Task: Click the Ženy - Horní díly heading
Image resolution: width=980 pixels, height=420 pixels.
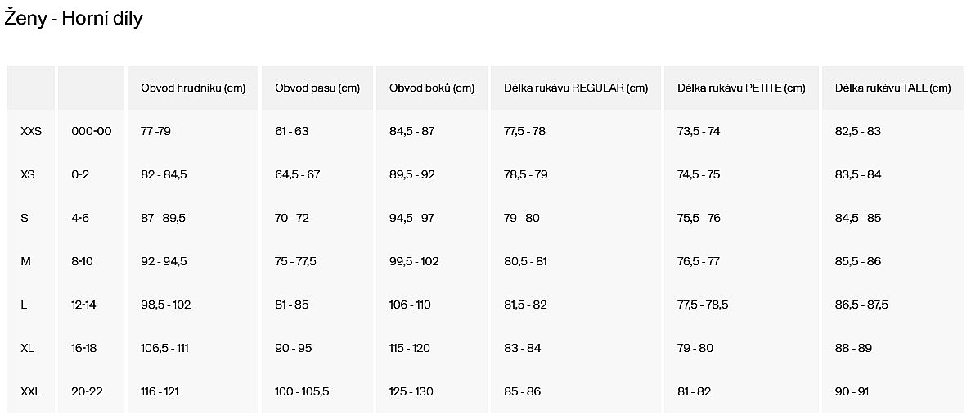Action: pyautogui.click(x=74, y=19)
